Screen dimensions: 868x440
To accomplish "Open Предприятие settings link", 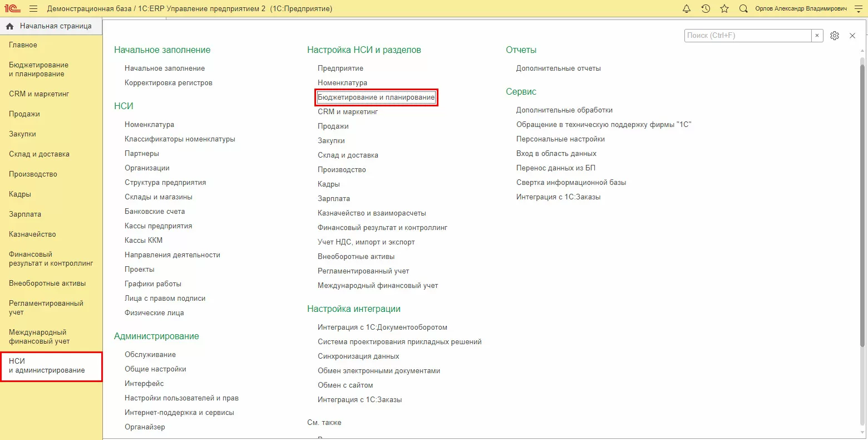I will click(341, 69).
